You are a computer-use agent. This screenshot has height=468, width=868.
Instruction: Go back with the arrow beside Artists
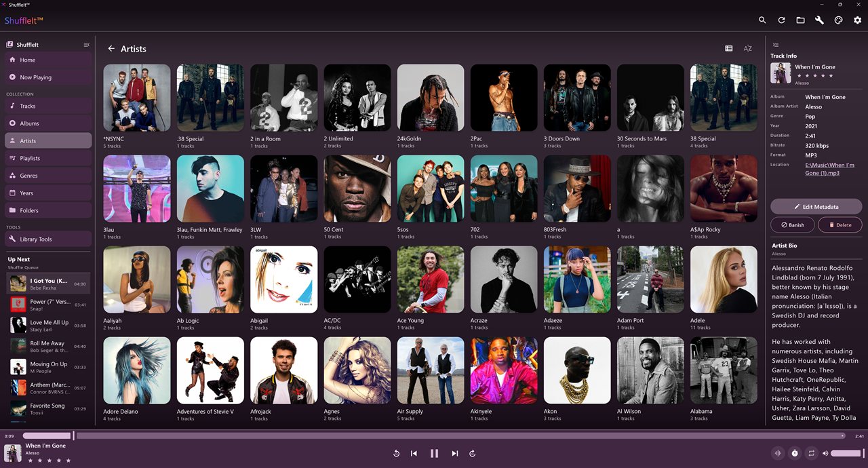pos(111,49)
